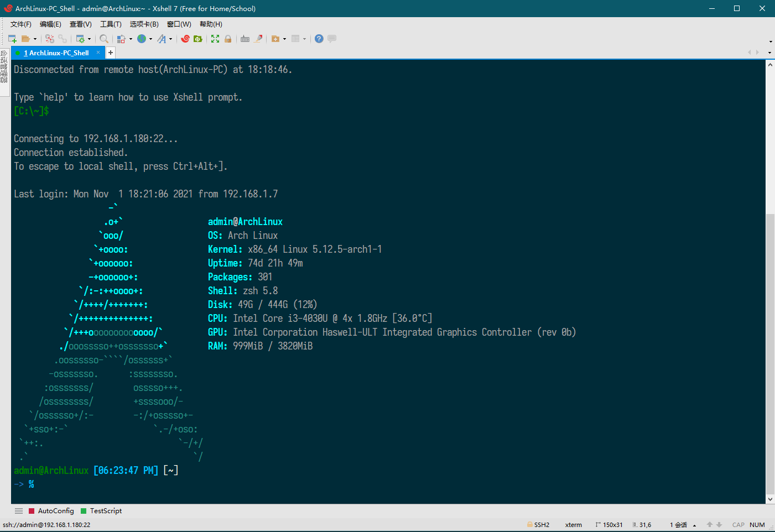Click the vertical scrollbar down arrow

pyautogui.click(x=771, y=499)
